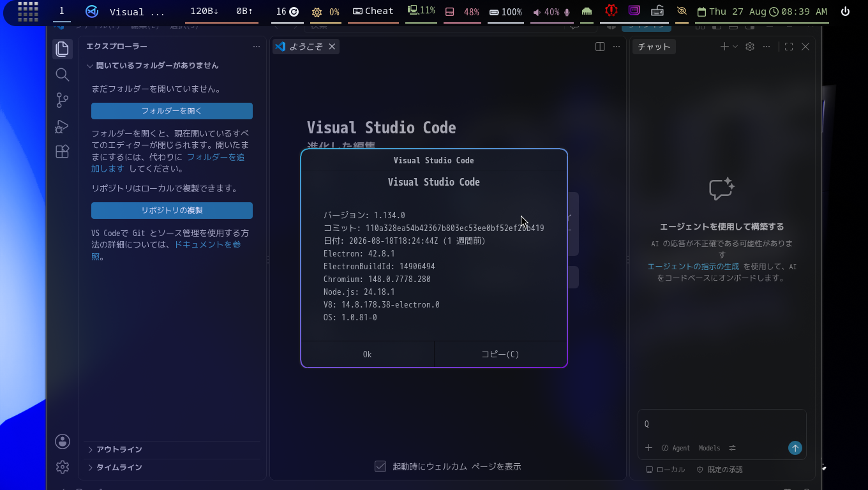This screenshot has height=490, width=868.
Task: Add context with the chat input plus icon
Action: click(x=648, y=448)
